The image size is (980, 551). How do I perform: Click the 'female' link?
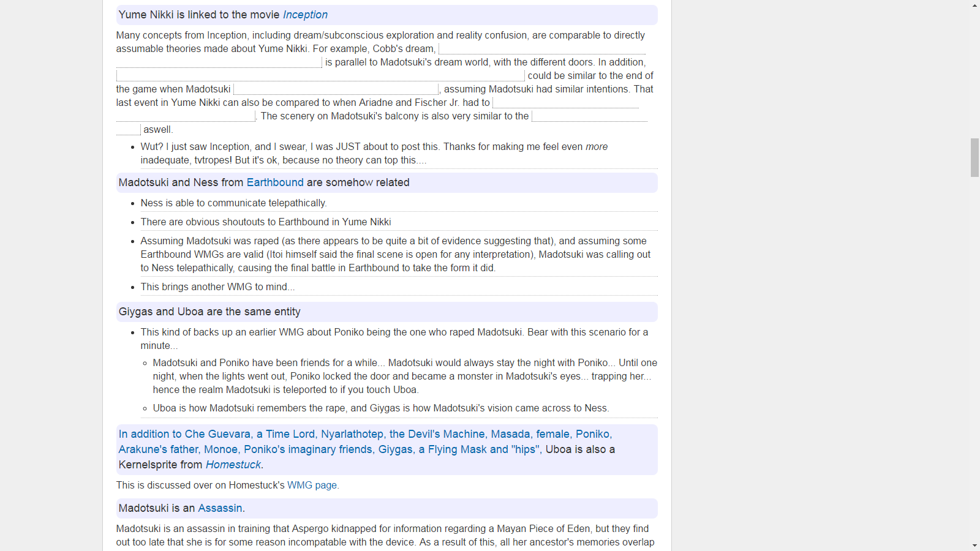pyautogui.click(x=552, y=434)
